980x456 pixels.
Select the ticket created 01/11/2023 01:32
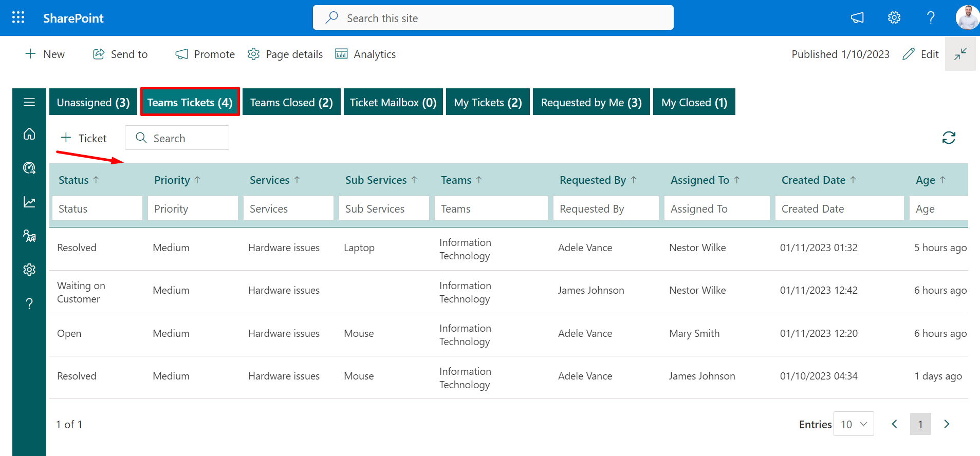pyautogui.click(x=509, y=249)
